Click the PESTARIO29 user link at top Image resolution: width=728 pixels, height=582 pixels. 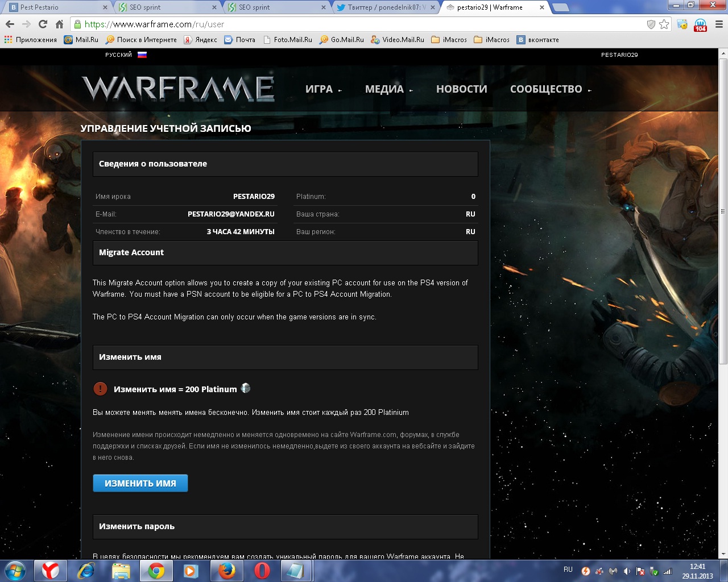[619, 55]
